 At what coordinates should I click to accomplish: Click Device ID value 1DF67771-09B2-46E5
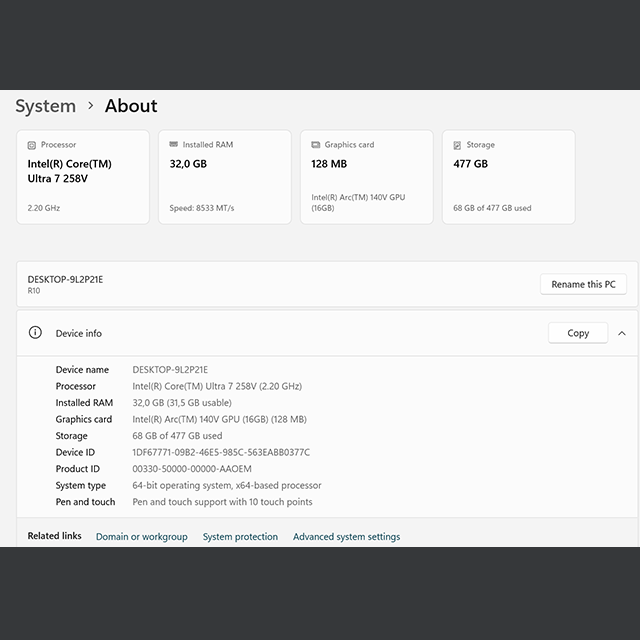pos(221,452)
